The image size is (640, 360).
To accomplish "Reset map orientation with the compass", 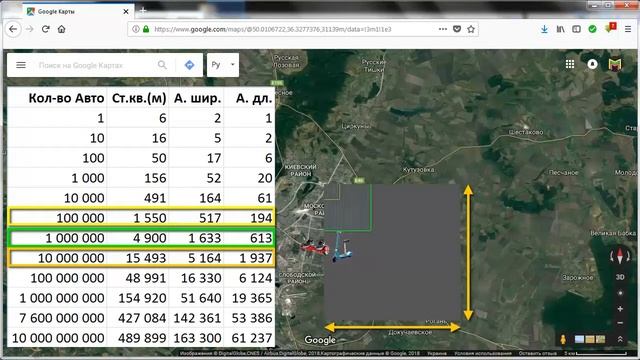I will (x=620, y=256).
